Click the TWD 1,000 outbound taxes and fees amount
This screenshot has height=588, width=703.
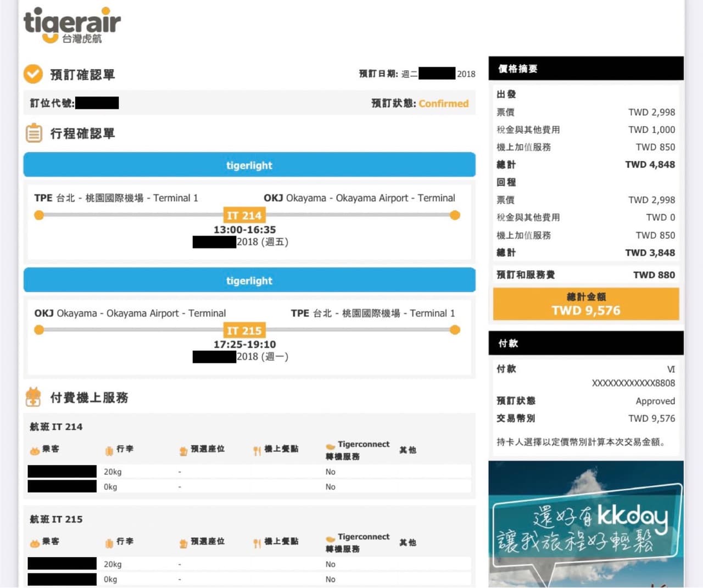652,130
